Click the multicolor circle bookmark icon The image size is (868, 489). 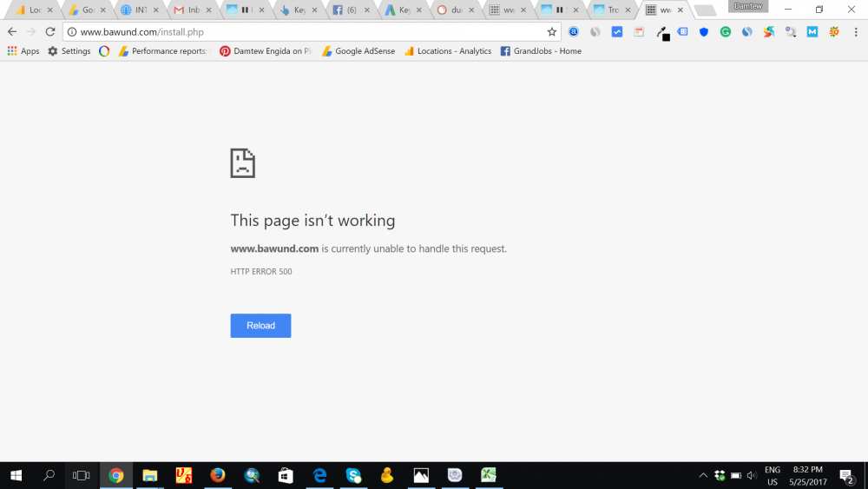pos(104,51)
